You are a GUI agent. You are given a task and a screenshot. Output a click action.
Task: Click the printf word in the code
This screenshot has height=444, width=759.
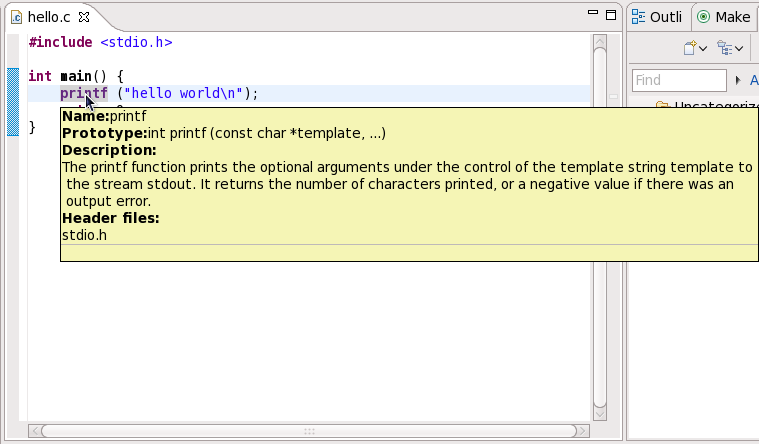point(83,93)
